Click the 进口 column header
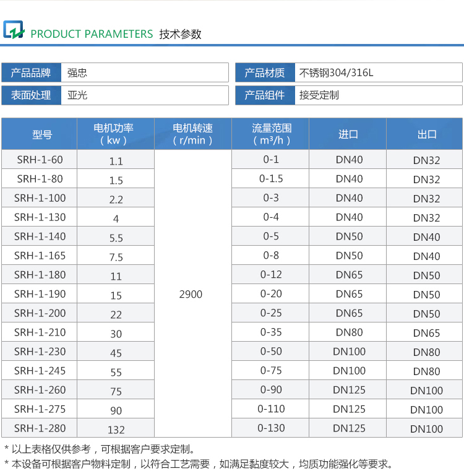 [x=348, y=134]
